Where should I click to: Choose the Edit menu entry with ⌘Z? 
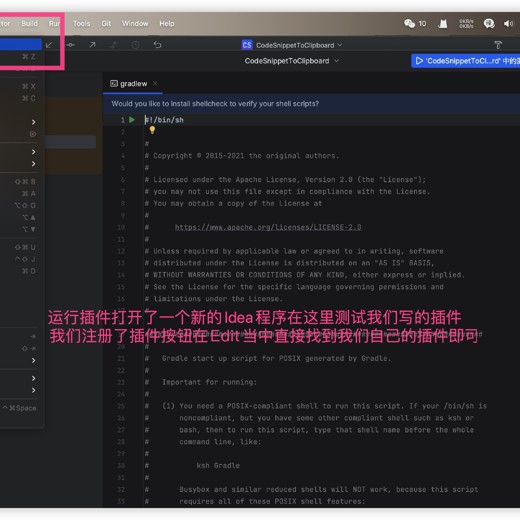coord(21,57)
